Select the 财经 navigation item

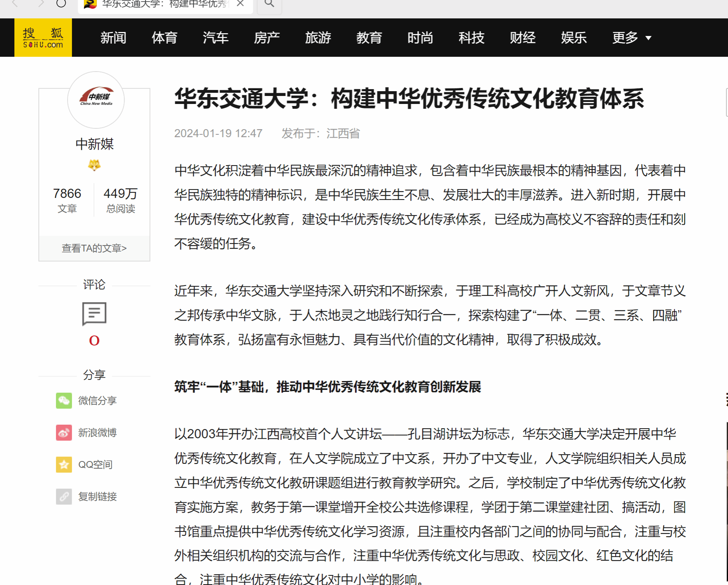click(523, 38)
